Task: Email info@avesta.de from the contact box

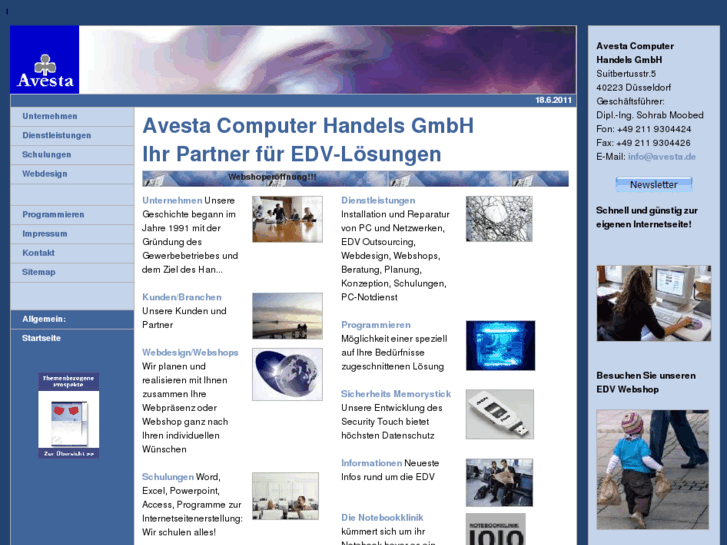Action: [662, 157]
